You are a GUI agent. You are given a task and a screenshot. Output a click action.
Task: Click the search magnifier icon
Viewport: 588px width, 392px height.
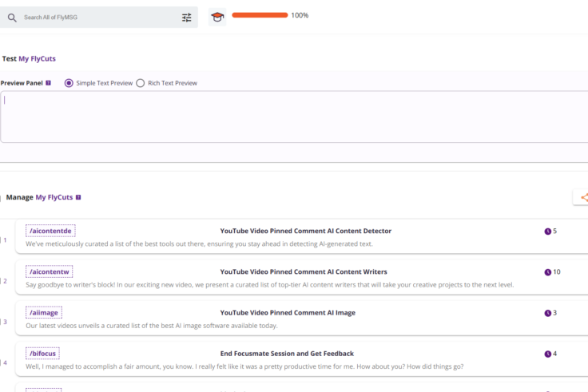12,17
